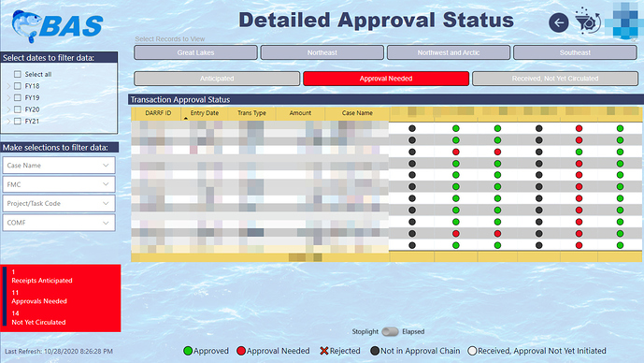Image resolution: width=644 pixels, height=363 pixels.
Task: Expand the FY18 tree node arrow
Action: (x=8, y=86)
